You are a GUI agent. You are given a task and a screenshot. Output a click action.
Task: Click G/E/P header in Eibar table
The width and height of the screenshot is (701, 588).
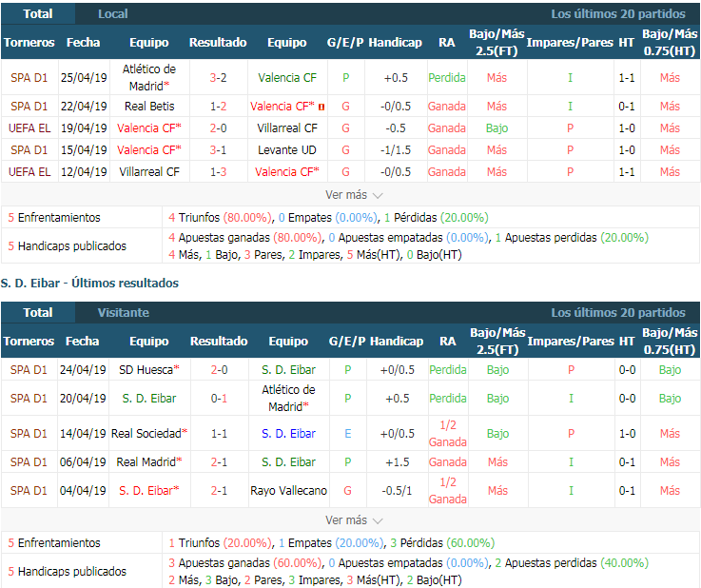(347, 342)
